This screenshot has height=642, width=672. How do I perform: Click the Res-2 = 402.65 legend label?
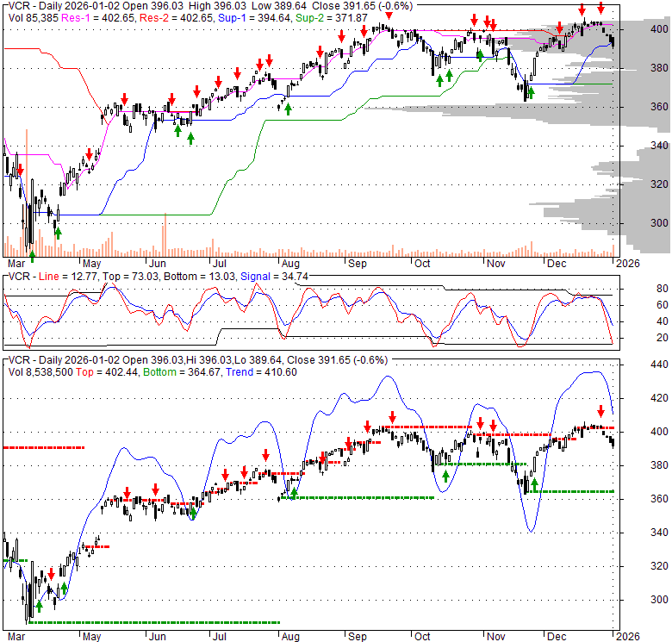click(x=176, y=18)
